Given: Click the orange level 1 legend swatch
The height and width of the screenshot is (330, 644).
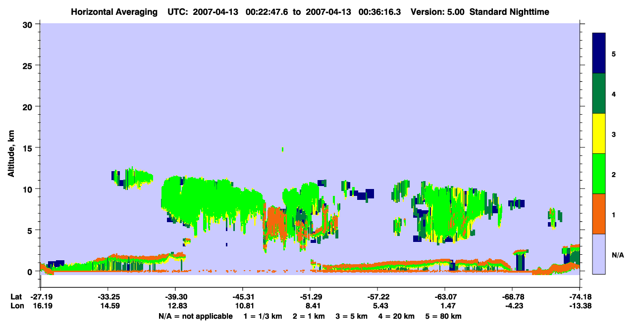Looking at the screenshot, I should pyautogui.click(x=599, y=214).
